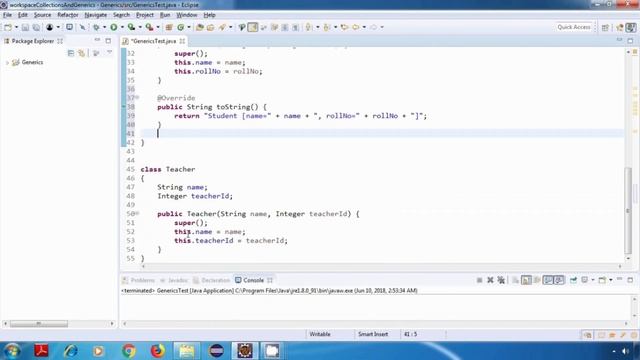Switch to the Problems tab

tap(139, 280)
